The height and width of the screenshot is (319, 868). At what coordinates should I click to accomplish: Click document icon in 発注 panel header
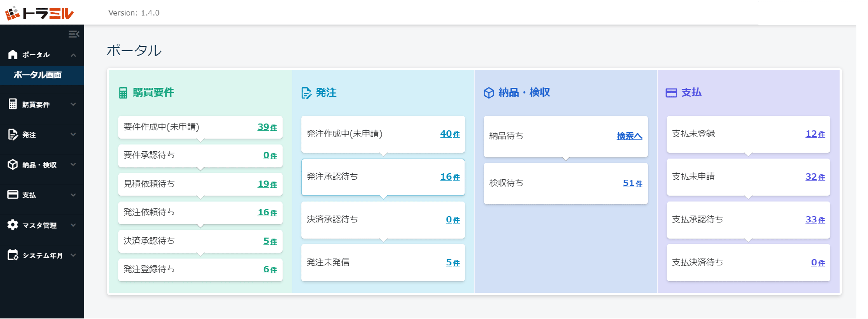pos(306,93)
